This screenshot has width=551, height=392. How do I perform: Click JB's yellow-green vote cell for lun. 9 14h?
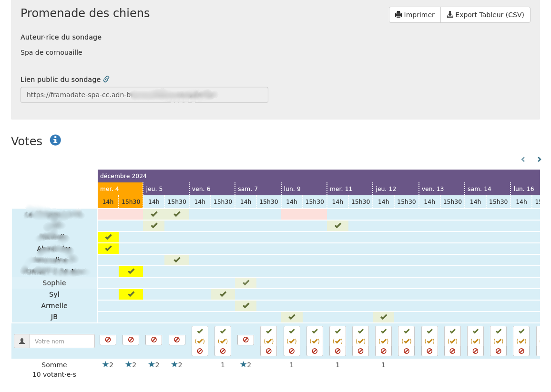292,317
